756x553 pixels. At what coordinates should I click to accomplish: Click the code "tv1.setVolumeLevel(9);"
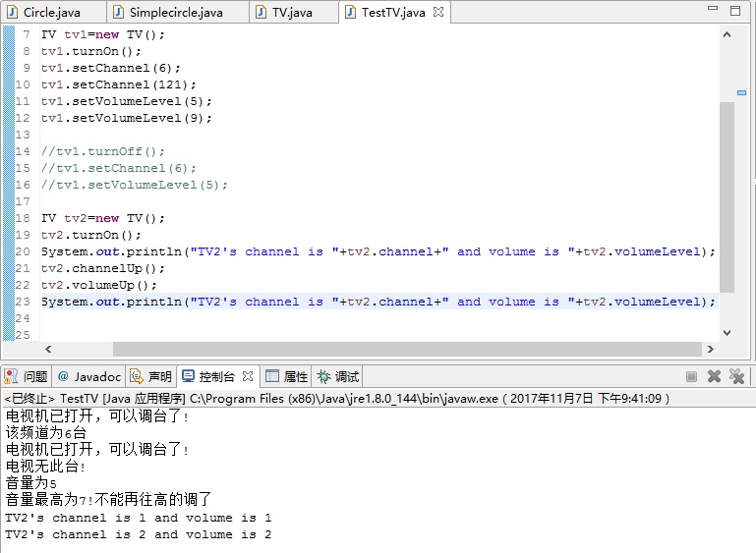tap(126, 118)
